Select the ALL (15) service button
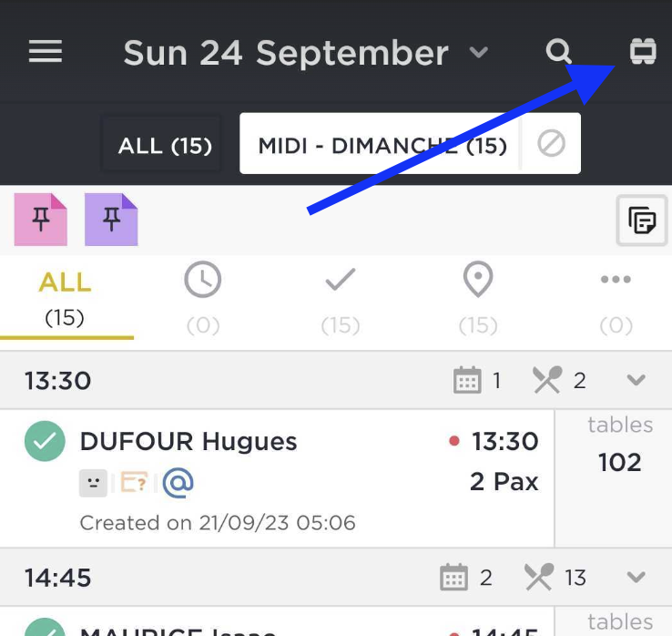 coord(165,146)
